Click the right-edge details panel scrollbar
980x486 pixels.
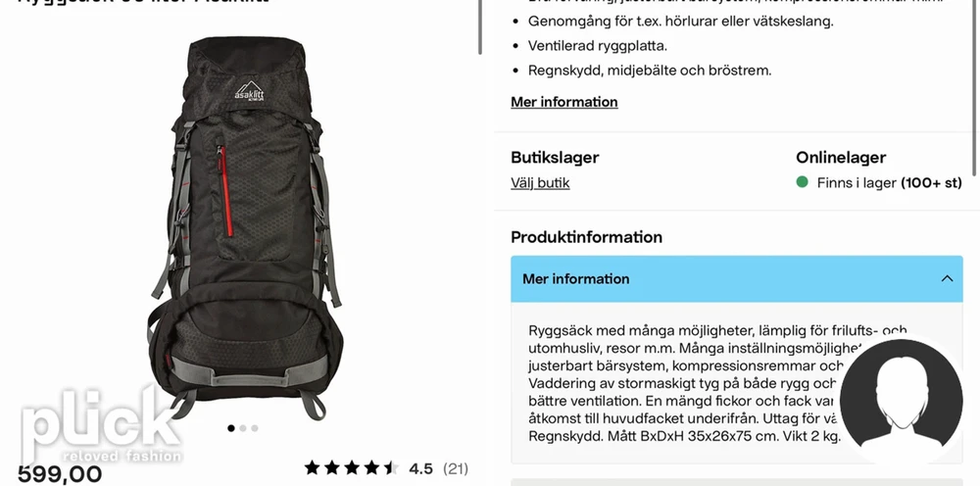coord(976,87)
